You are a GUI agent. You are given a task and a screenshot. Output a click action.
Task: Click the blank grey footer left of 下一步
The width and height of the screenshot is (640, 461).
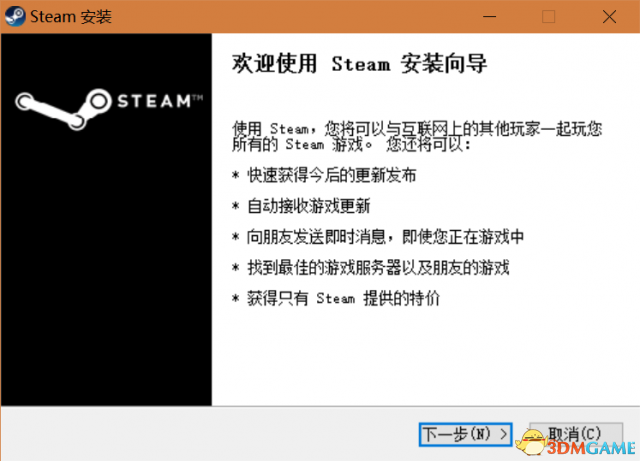[x=200, y=433]
